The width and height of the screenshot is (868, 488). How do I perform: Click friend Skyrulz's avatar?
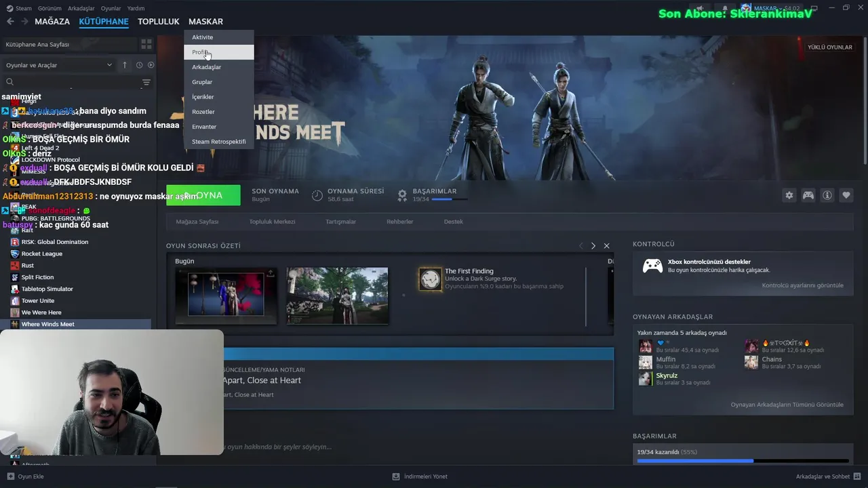pyautogui.click(x=646, y=379)
